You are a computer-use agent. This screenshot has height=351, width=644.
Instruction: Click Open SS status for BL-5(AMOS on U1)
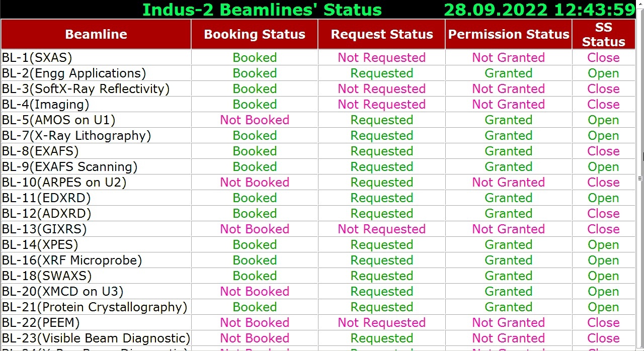coord(604,120)
